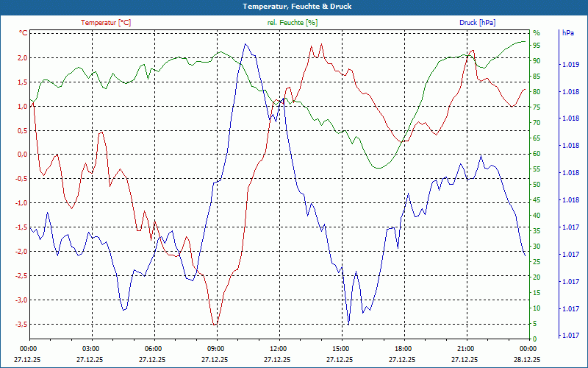Click the "1,0" temperature axis value
This screenshot has height=368, width=588.
[23, 106]
